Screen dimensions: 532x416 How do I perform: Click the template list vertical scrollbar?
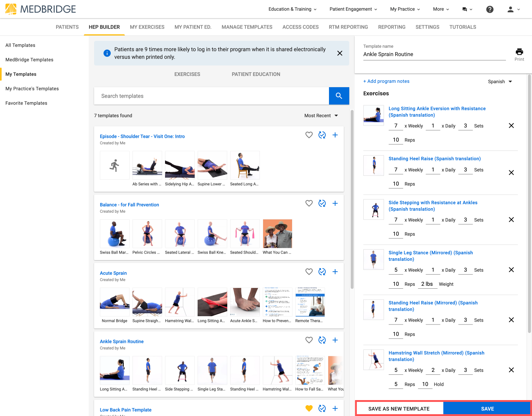(x=352, y=199)
